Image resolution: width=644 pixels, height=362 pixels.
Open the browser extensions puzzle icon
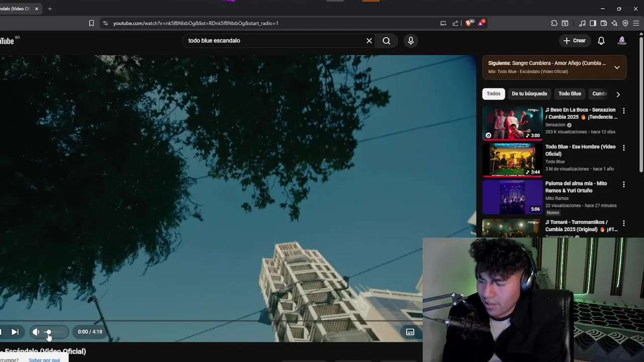pyautogui.click(x=554, y=23)
